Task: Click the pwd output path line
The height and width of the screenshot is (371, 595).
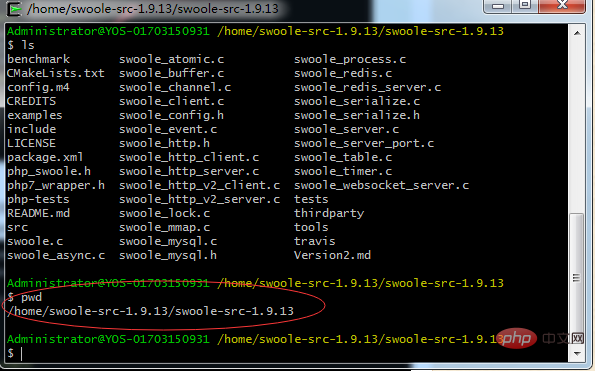Action: (151, 311)
